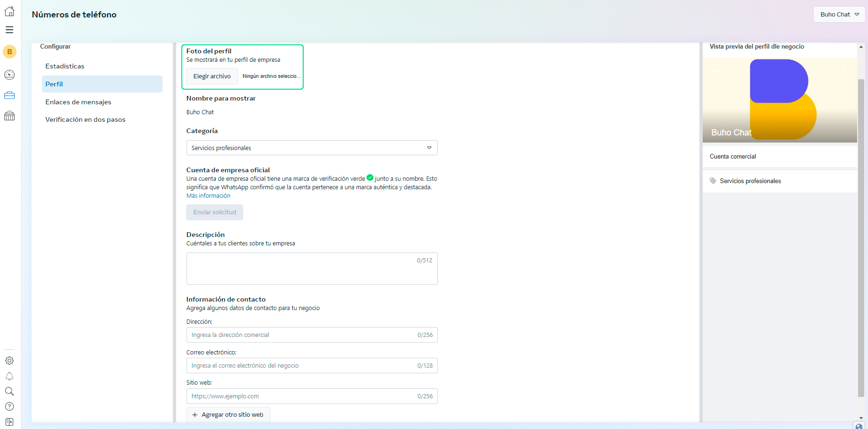The height and width of the screenshot is (429, 868).
Task: Click the home icon in left sidebar
Action: coord(9,11)
